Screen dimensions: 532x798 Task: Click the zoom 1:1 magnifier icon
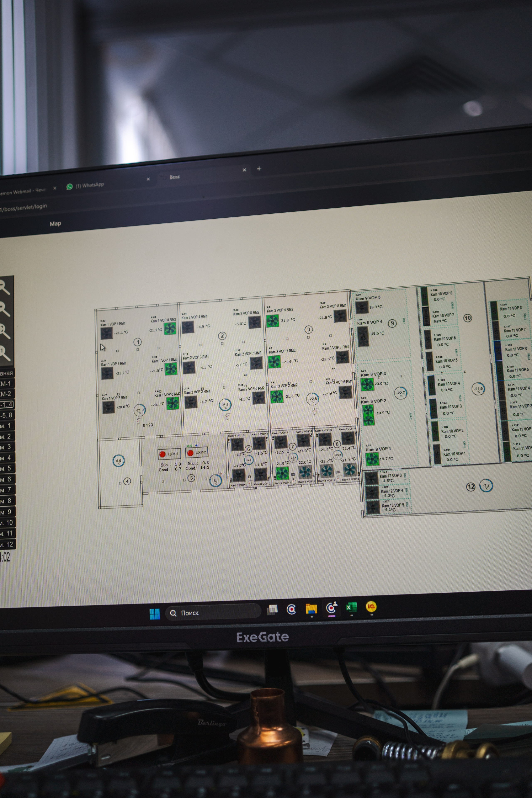pyautogui.click(x=4, y=353)
